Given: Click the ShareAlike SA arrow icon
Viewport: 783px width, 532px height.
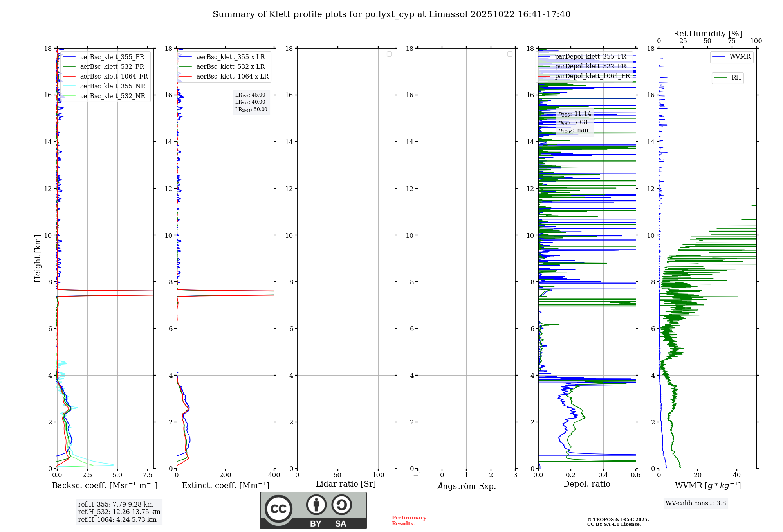Looking at the screenshot, I should tap(341, 505).
